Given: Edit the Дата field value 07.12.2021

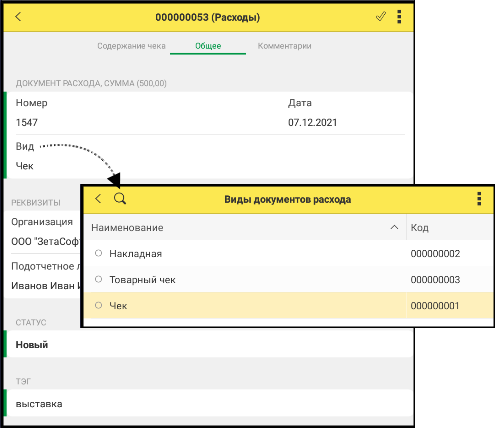Looking at the screenshot, I should (x=313, y=123).
